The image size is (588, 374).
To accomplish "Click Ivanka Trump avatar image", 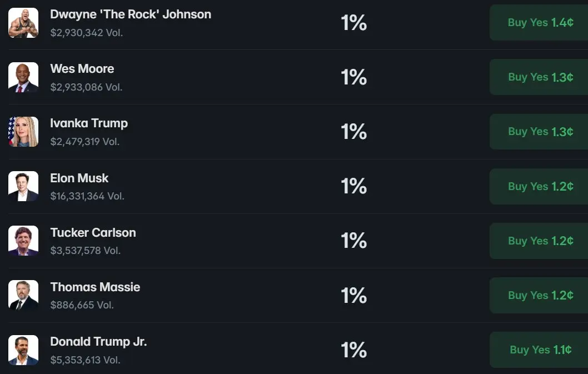I will coord(23,132).
